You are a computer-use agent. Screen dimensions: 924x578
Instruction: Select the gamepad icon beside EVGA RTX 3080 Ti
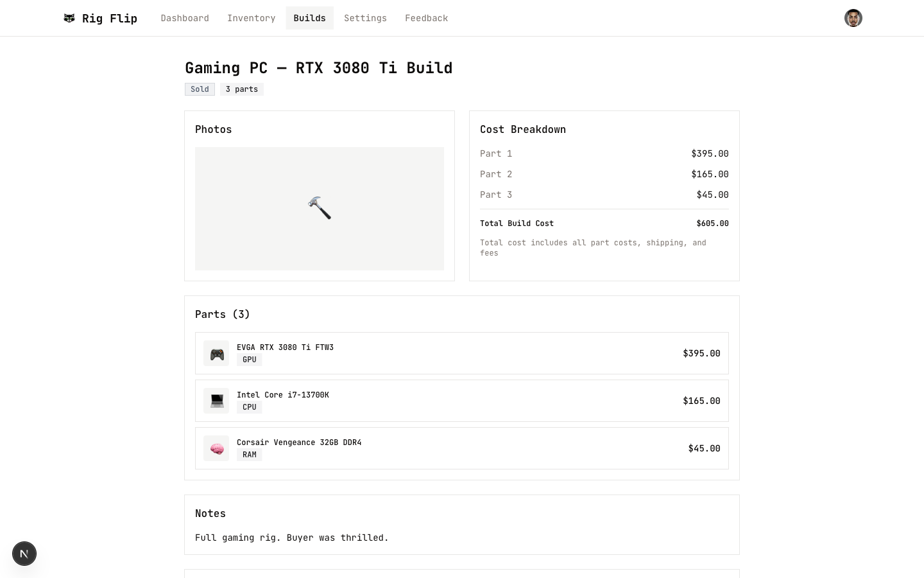pos(216,353)
